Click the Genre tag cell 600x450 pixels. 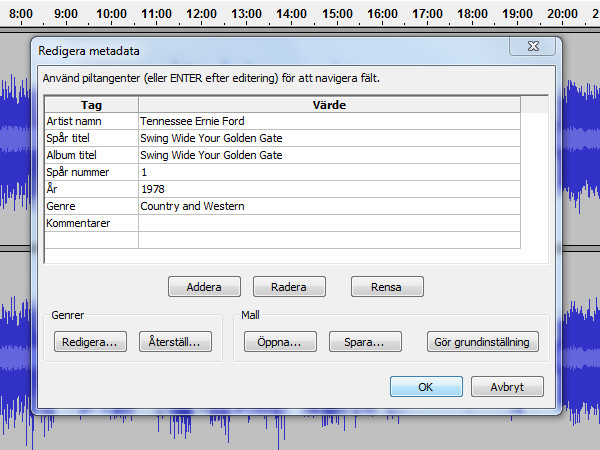[x=91, y=206]
